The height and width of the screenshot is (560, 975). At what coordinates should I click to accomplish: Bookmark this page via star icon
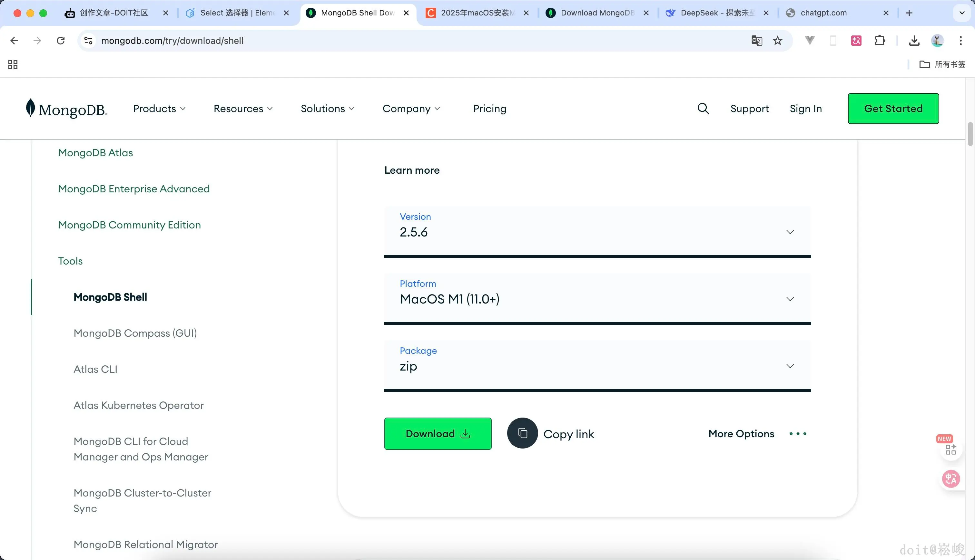coord(778,40)
